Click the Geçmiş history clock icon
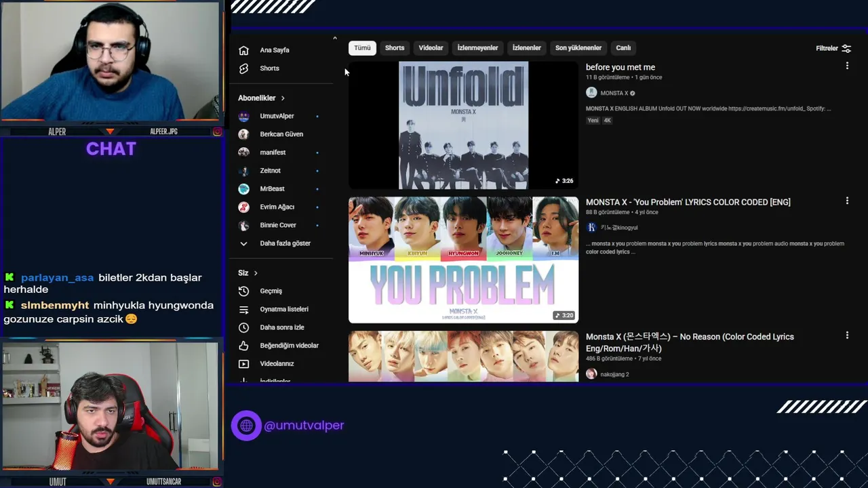868x488 pixels. [x=244, y=291]
